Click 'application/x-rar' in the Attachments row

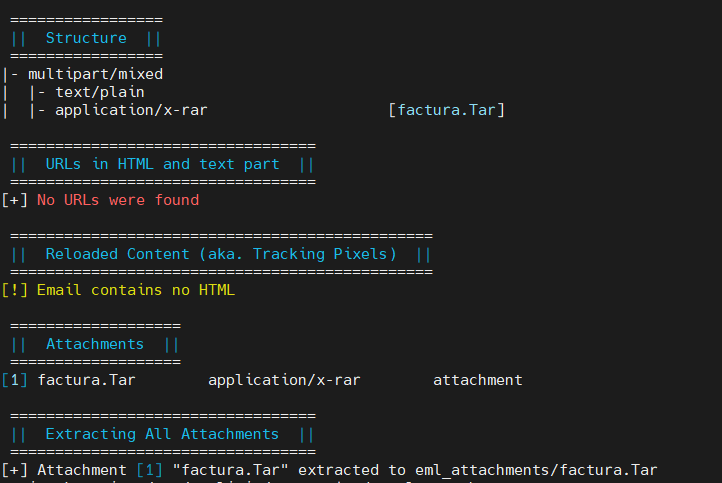point(284,380)
